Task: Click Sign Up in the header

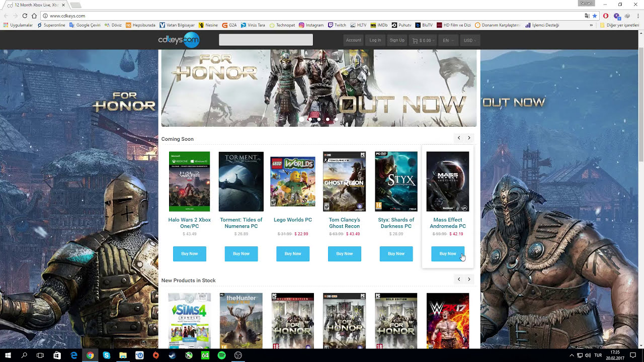Action: 397,40
